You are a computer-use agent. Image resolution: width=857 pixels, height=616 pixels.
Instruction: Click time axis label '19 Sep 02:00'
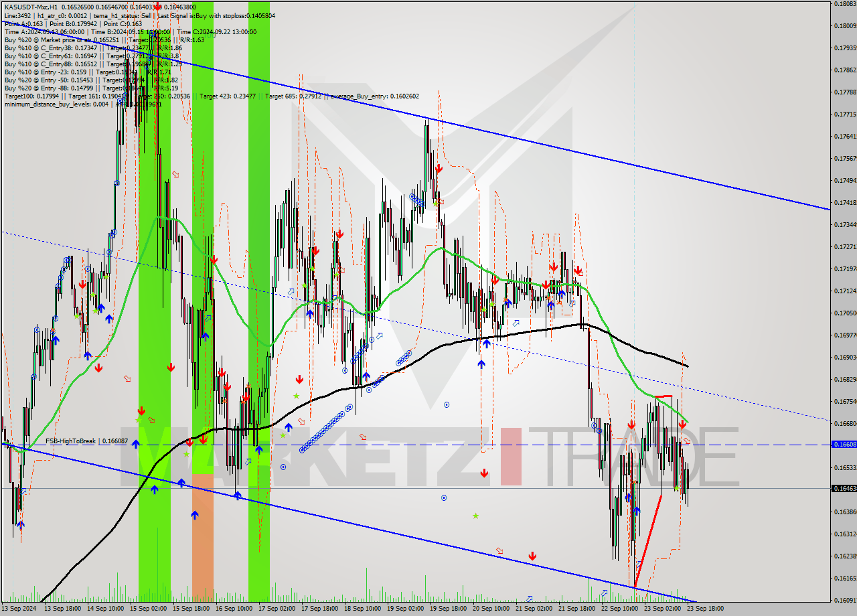(406, 609)
